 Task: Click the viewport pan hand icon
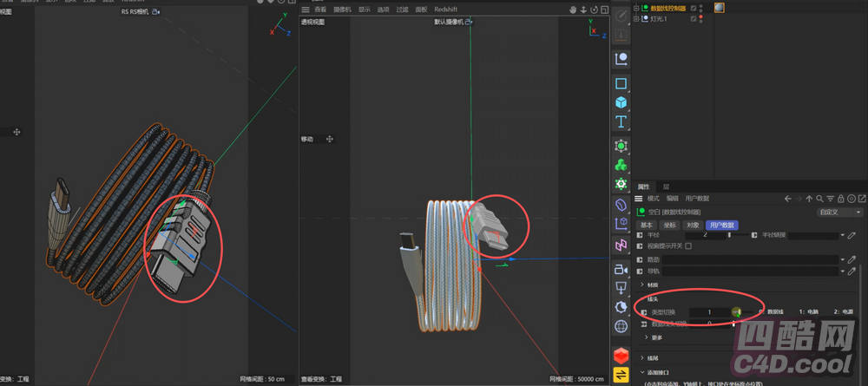(572, 10)
